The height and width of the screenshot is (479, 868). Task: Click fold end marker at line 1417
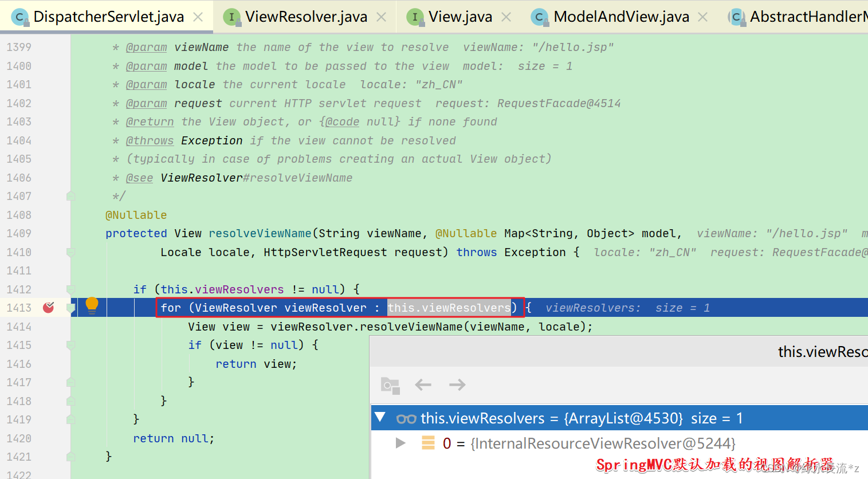70,382
